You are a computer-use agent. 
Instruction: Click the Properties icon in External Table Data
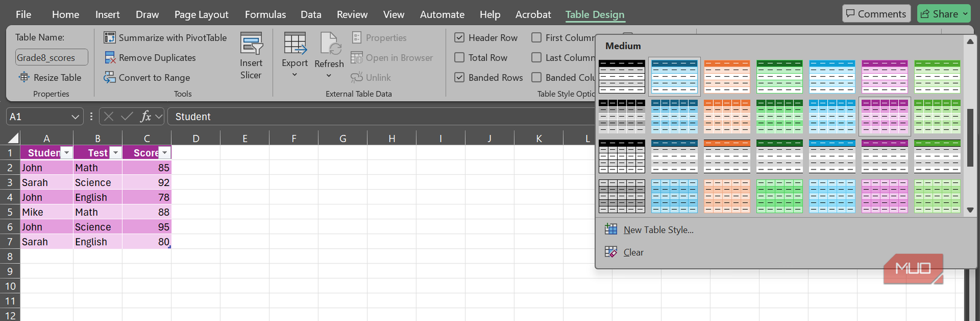[x=357, y=37]
